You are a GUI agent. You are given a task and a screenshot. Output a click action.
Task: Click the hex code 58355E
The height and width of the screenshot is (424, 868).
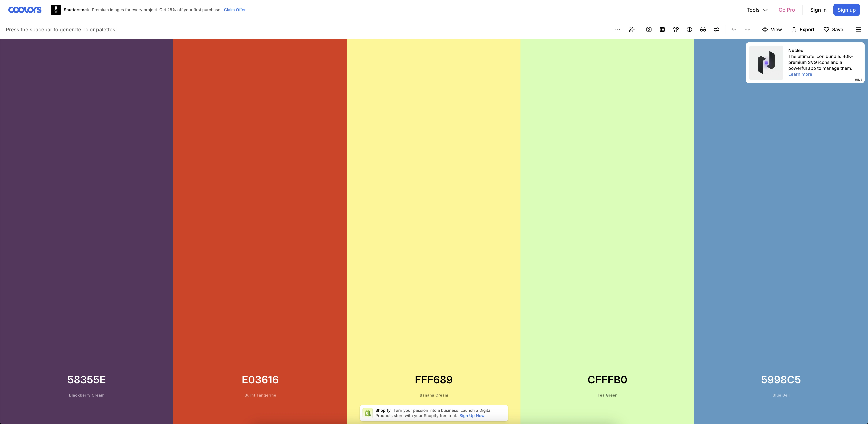point(87,380)
